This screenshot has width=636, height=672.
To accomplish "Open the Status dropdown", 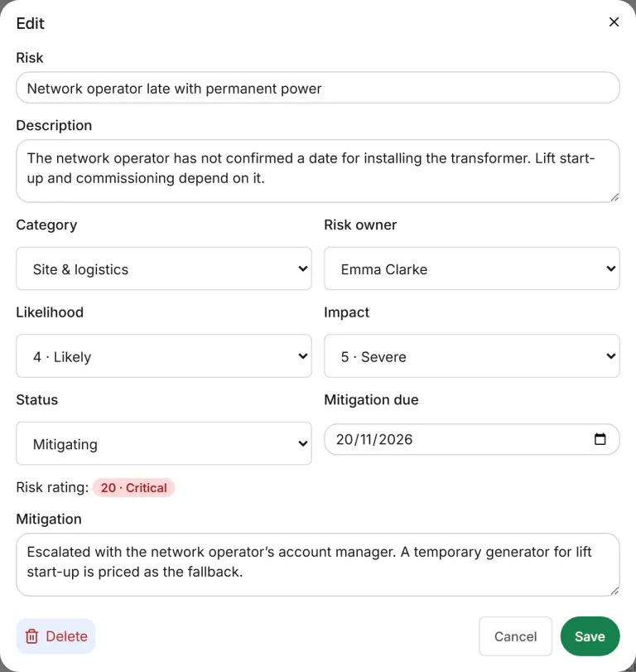I will (164, 443).
